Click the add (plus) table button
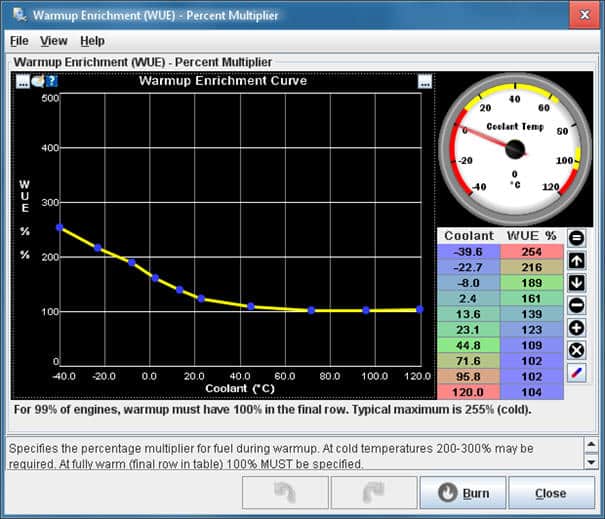This screenshot has height=519, width=605. coord(576,328)
